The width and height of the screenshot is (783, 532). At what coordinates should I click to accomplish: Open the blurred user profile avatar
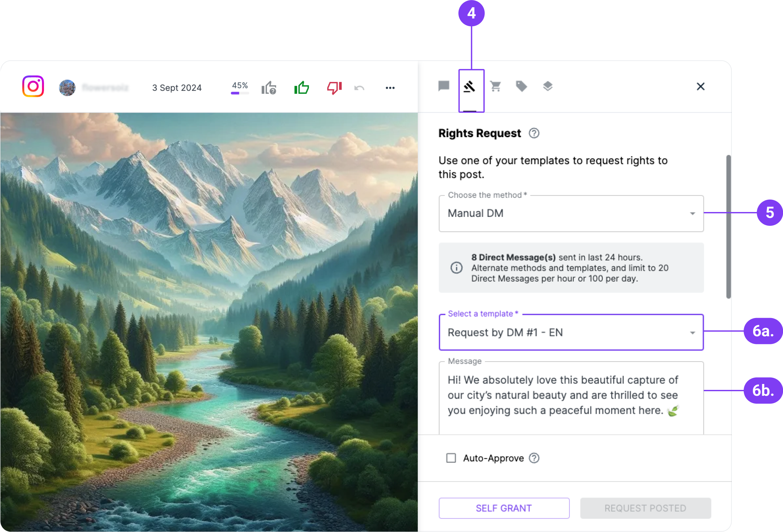[x=67, y=88]
